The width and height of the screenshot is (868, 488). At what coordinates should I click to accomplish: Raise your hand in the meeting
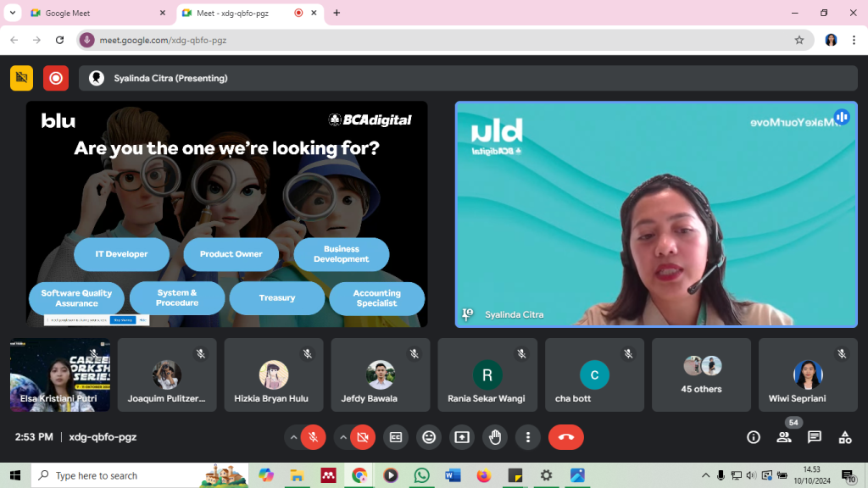495,437
